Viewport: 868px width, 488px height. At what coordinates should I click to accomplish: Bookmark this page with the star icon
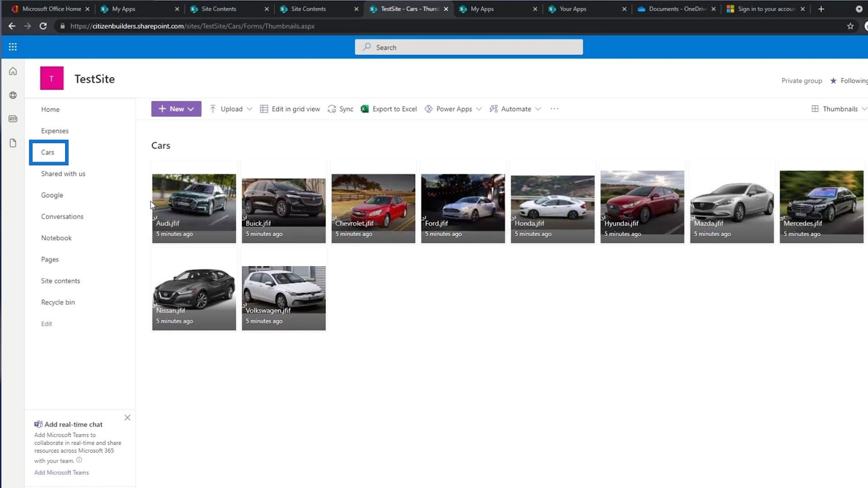click(850, 26)
